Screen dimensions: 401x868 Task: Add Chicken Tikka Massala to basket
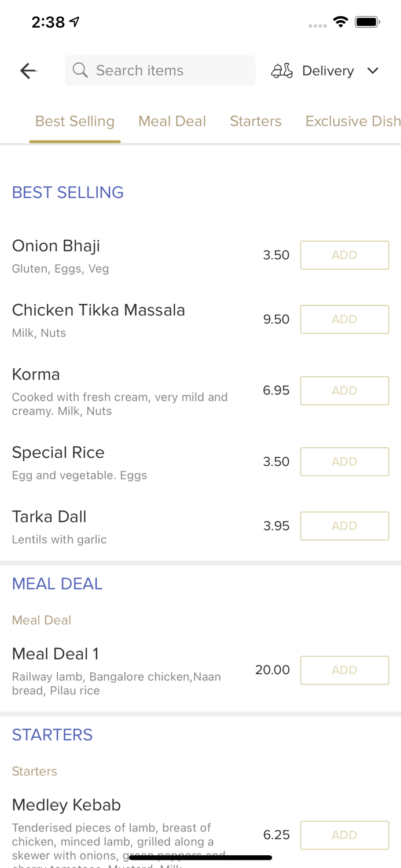344,319
